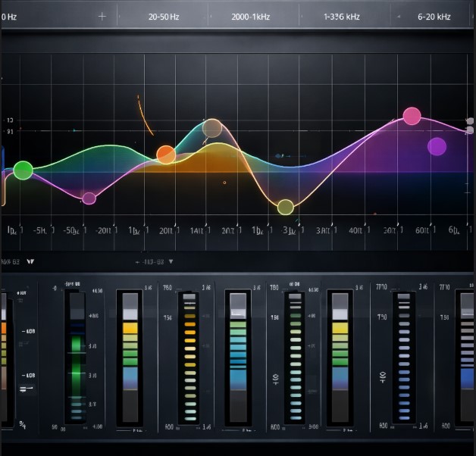Click the lower -6DB scale label
This screenshot has width=476, height=456.
tap(29, 375)
